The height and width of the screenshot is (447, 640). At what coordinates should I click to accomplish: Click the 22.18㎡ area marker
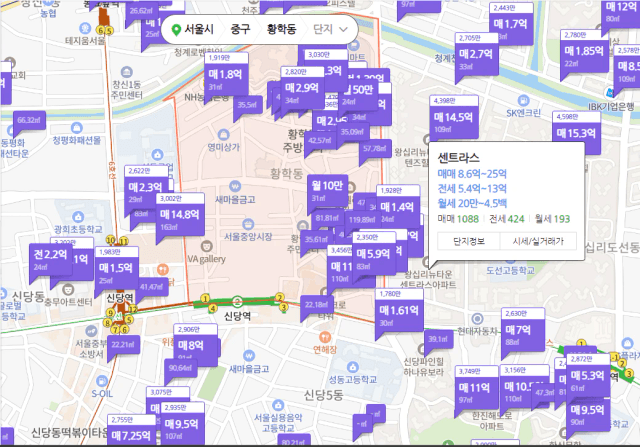316,305
